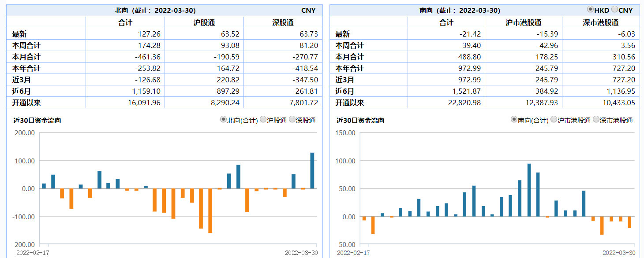This screenshot has width=644, height=258.
Task: Click the 深股通 开通以来 value 7,801.72
Action: 303,103
